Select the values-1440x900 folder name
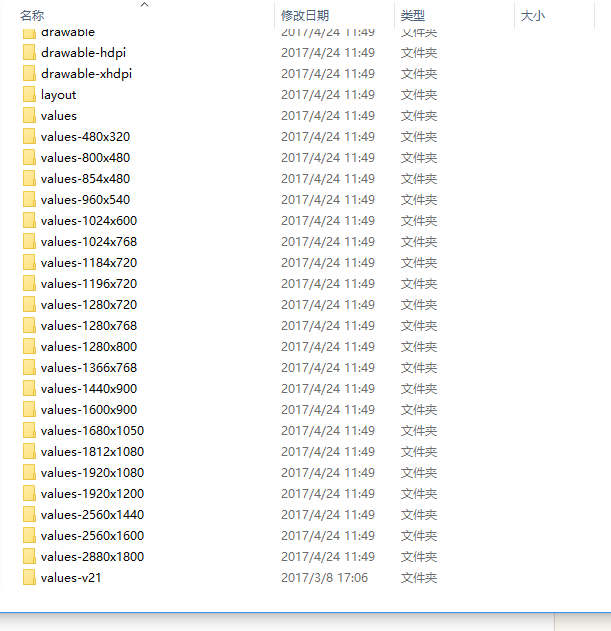 [89, 388]
